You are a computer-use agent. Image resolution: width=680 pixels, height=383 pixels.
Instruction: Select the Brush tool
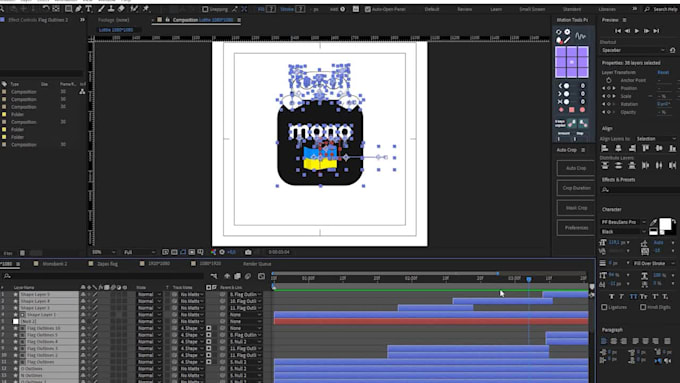tap(101, 9)
